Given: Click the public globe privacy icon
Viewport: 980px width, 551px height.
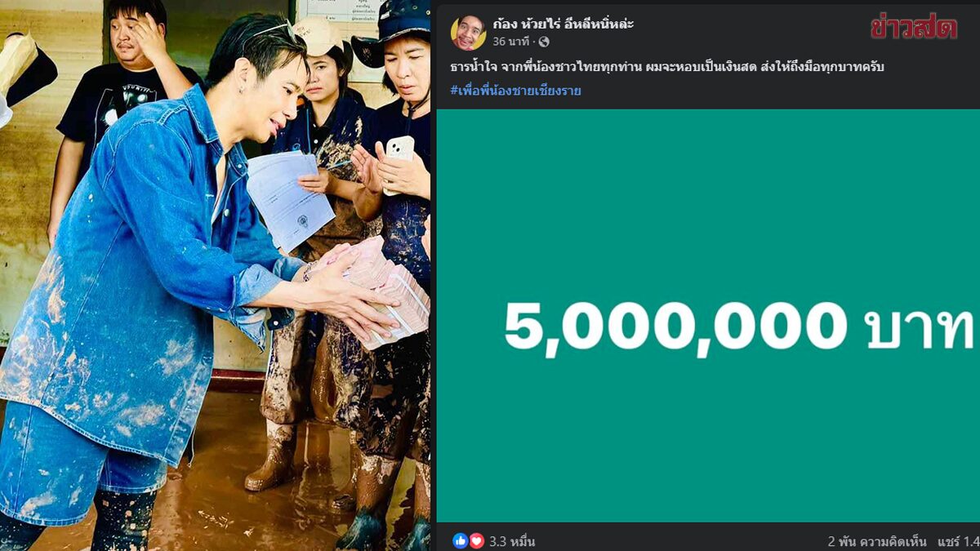Looking at the screenshot, I should coord(544,42).
